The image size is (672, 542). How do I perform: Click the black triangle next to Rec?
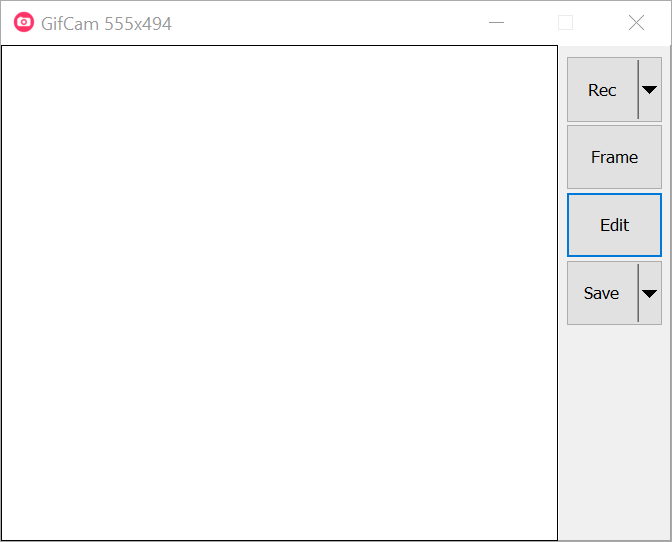click(x=650, y=90)
